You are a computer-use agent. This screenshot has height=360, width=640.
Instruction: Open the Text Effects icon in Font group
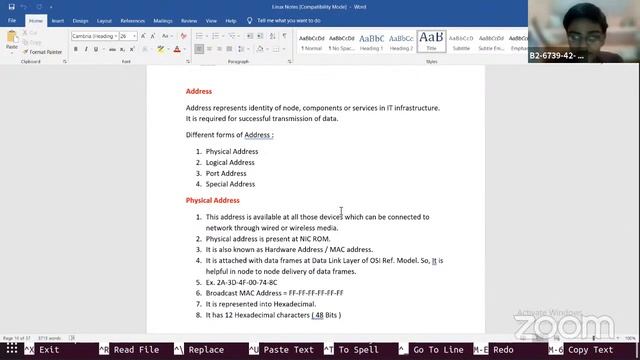pyautogui.click(x=145, y=49)
